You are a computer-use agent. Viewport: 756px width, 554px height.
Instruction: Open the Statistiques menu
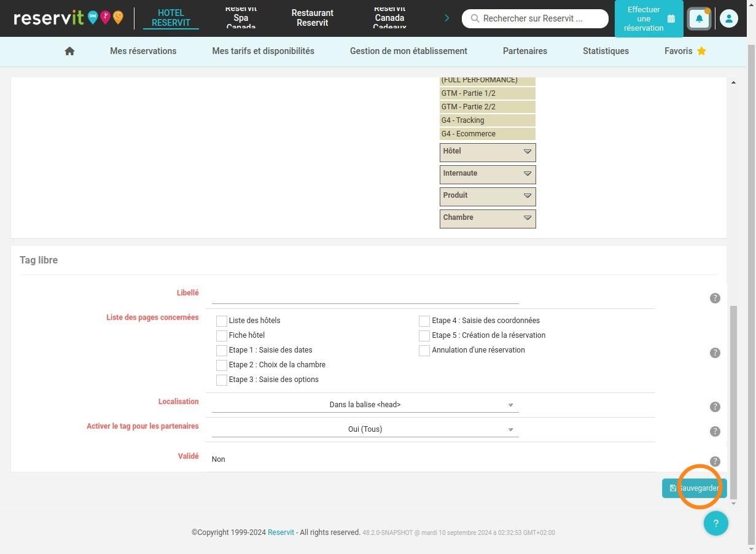[x=606, y=51]
